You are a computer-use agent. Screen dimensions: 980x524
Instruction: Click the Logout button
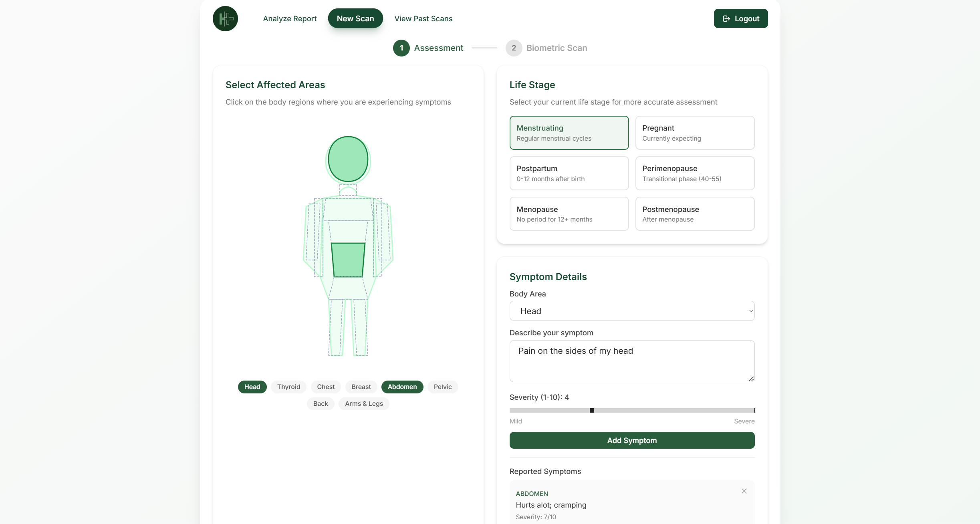[740, 18]
